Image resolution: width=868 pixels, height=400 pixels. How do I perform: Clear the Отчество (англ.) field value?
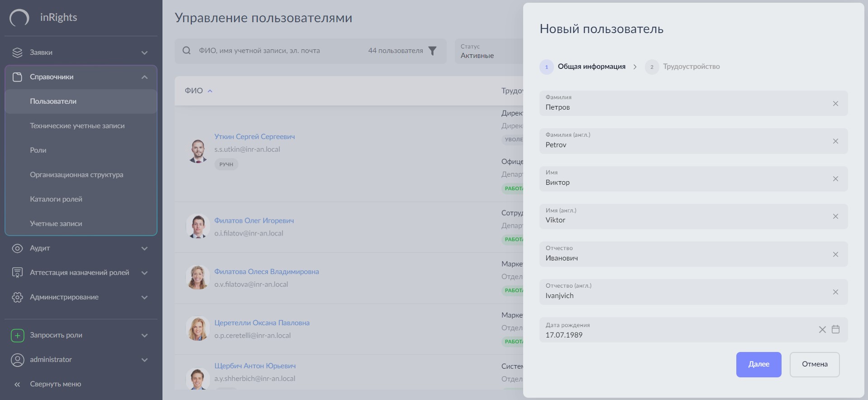(835, 292)
